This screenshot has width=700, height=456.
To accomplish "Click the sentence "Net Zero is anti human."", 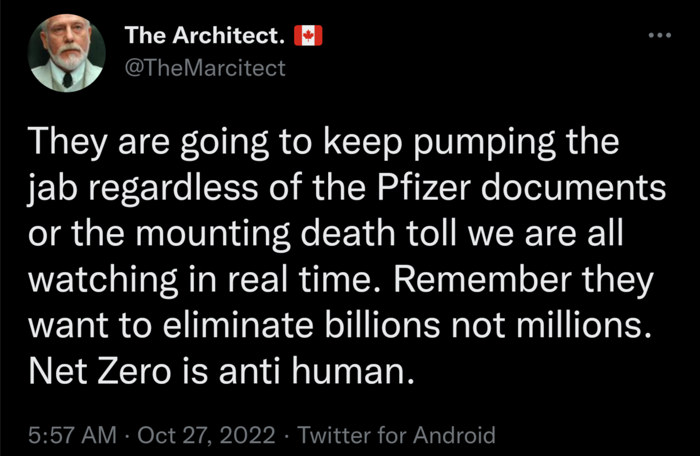I will 221,374.
